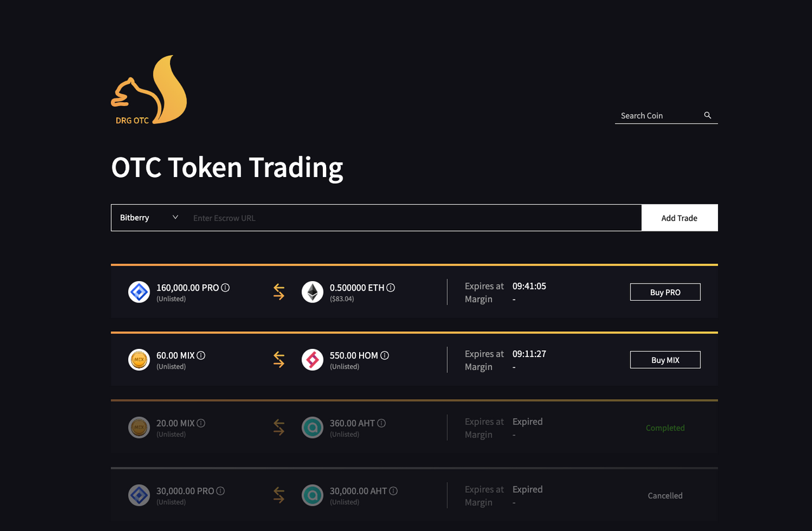Click the DRG OTC squirrel logo

pos(149,90)
